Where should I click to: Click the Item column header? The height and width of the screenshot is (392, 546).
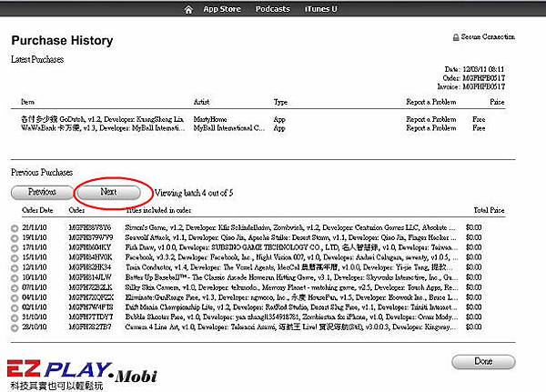[x=27, y=102]
